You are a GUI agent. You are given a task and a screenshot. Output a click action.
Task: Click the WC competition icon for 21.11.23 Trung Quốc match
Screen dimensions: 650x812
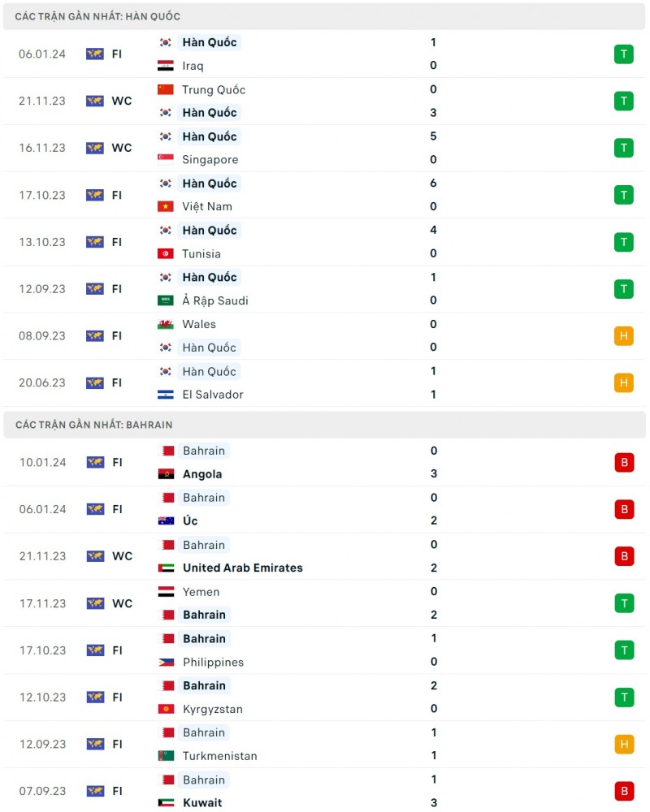95,101
